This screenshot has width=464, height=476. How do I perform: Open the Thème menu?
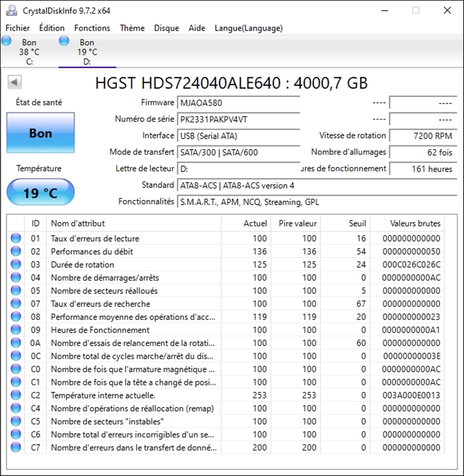[x=132, y=28]
